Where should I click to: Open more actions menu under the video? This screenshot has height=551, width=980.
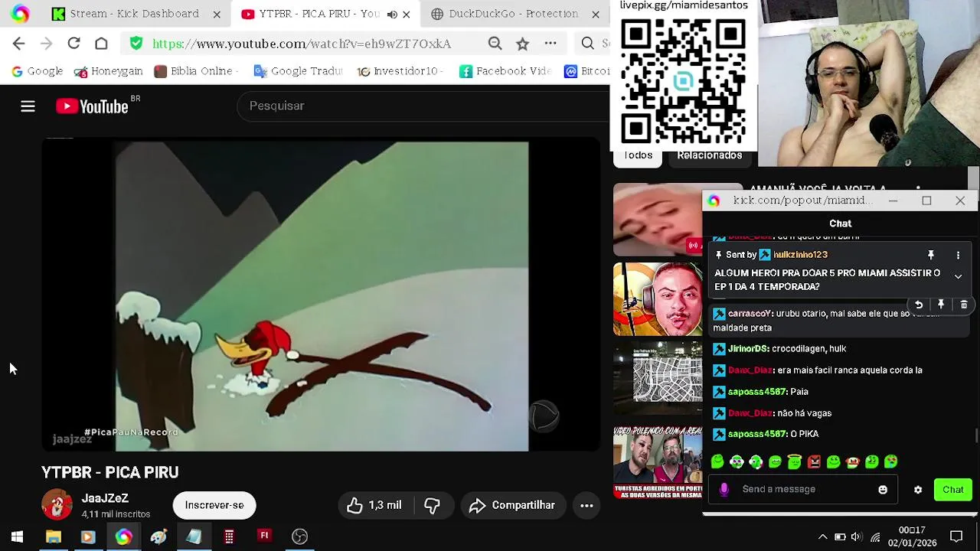click(586, 505)
